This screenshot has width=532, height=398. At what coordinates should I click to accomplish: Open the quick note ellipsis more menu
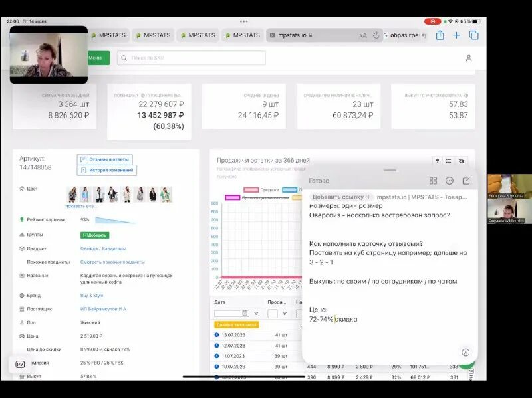[x=450, y=181]
